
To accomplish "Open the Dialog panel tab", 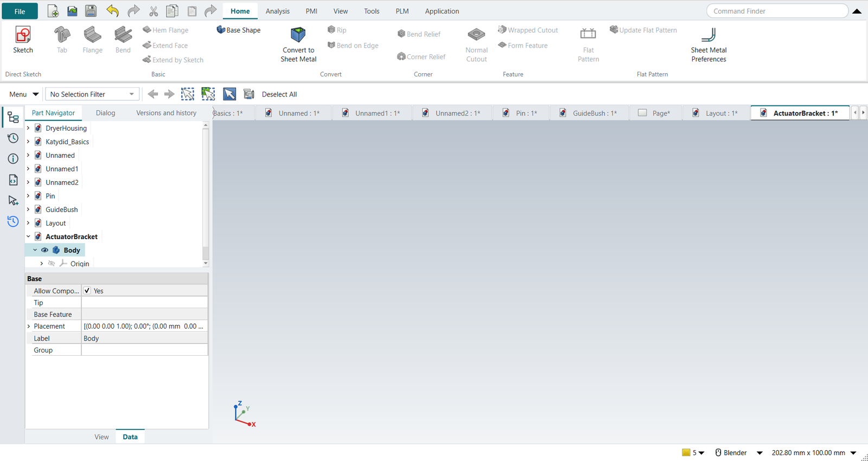I will (x=105, y=113).
